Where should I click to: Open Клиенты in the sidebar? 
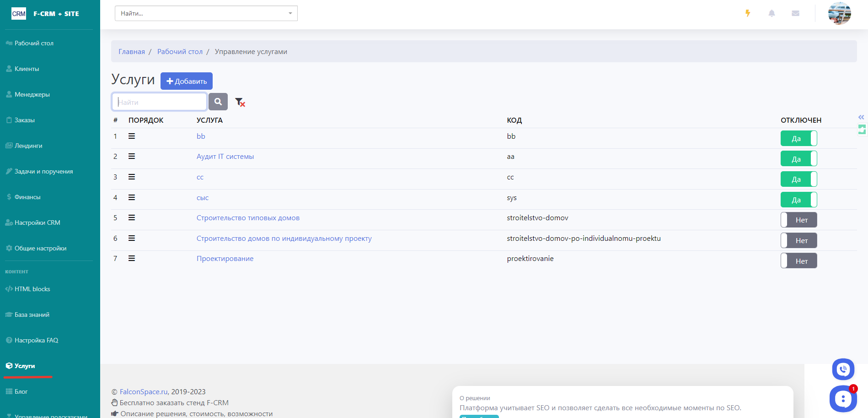(x=27, y=69)
